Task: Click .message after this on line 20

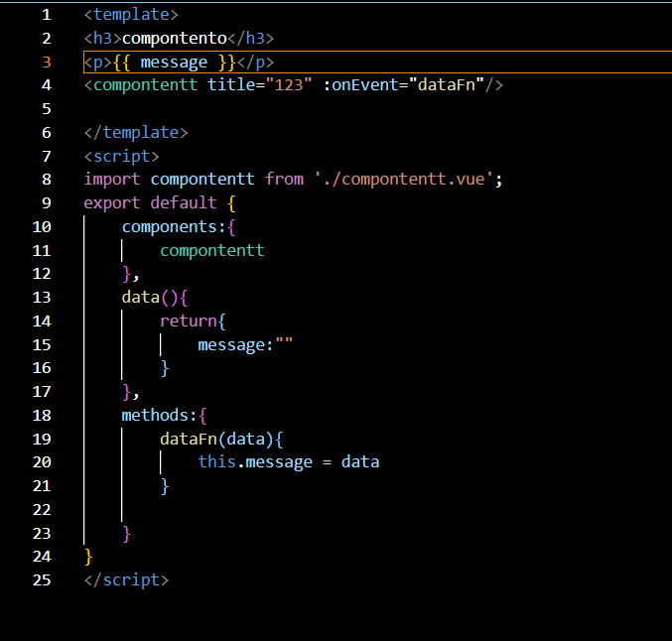Action: [x=274, y=462]
